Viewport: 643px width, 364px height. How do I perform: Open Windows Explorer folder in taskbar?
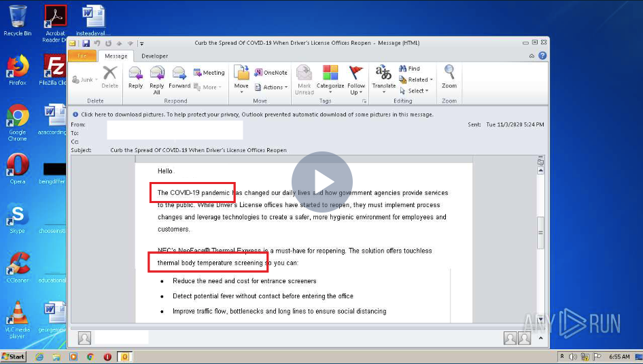pyautogui.click(x=56, y=357)
